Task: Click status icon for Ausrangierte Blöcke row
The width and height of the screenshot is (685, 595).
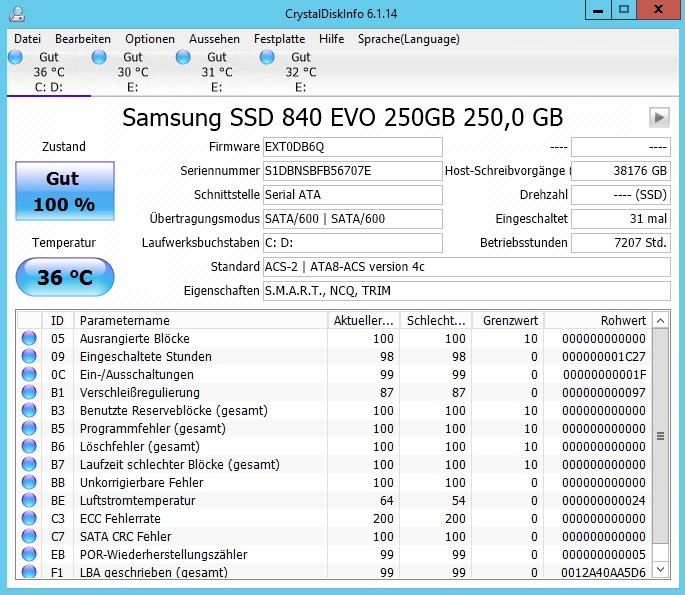Action: click(x=29, y=339)
